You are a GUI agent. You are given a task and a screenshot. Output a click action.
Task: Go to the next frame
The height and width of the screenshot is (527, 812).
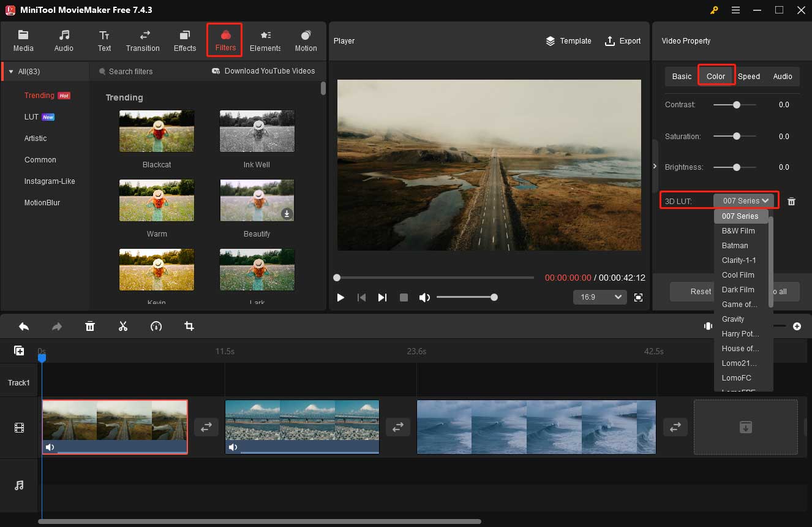(x=382, y=297)
